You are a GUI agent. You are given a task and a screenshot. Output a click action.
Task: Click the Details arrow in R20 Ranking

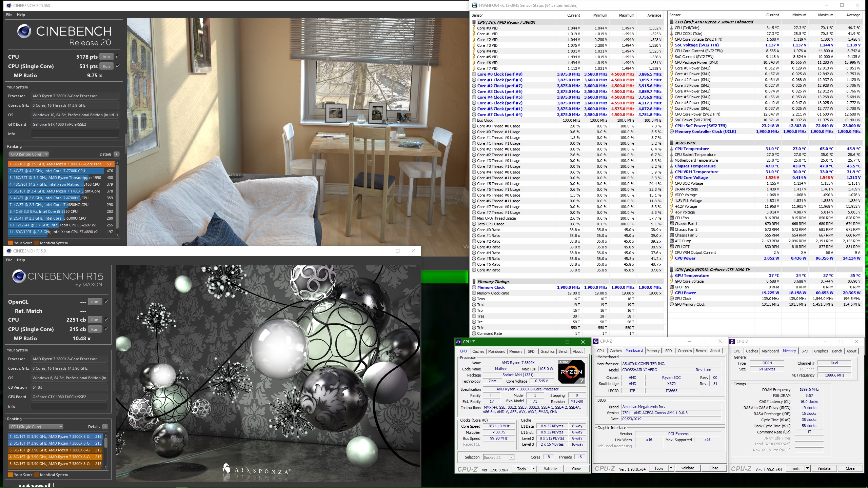(117, 154)
